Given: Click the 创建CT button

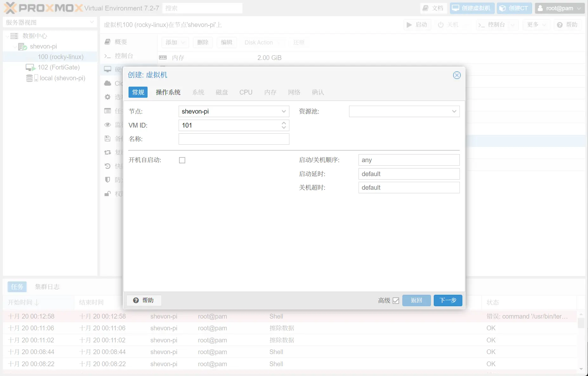Looking at the screenshot, I should click(513, 8).
